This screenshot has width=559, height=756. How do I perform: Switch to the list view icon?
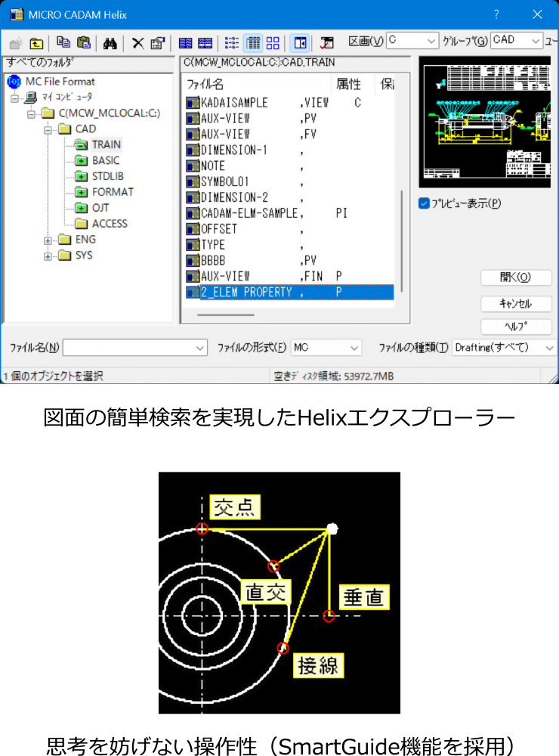click(x=232, y=43)
